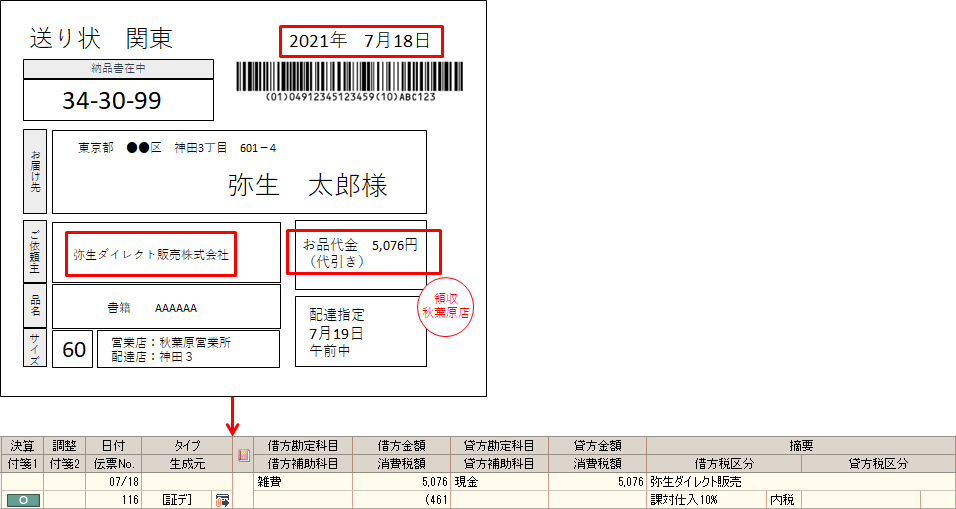Select the 雑費 debit account cell
The width and height of the screenshot is (956, 509).
coord(302,481)
